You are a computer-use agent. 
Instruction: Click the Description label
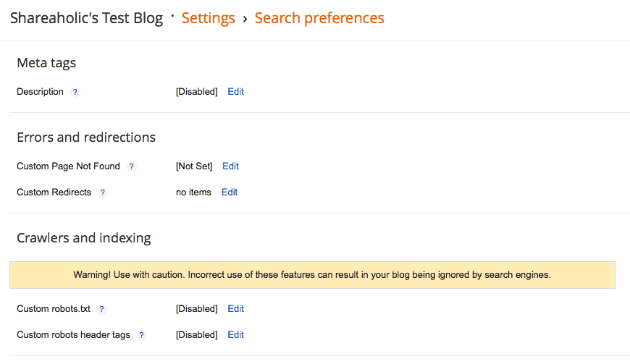[40, 92]
